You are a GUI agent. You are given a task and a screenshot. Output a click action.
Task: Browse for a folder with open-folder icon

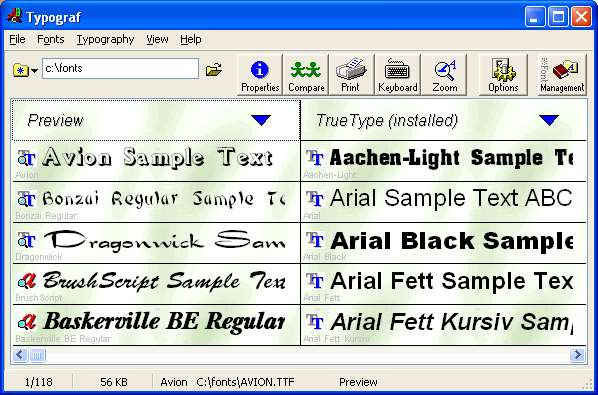(214, 70)
